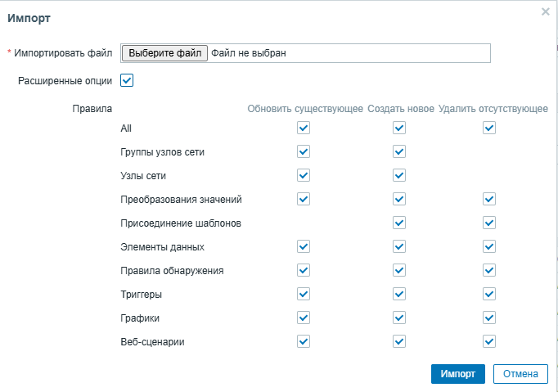The width and height of the screenshot is (558, 392).
Task: Uncheck Группы узлов сети update existing checkbox
Action: [304, 151]
